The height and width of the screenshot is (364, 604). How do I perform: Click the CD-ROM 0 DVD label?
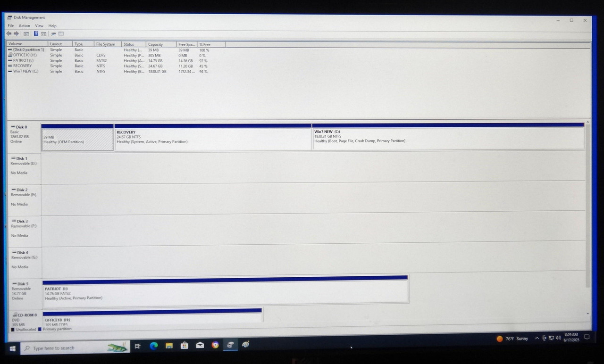click(x=25, y=319)
